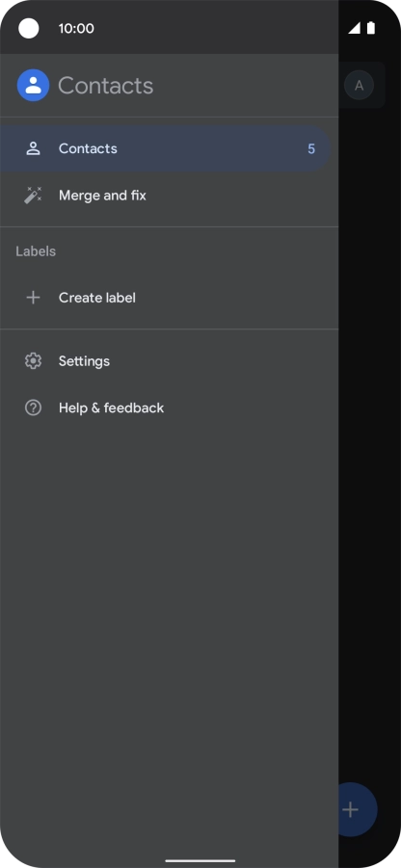
Task: Tap the Contacts title in drawer header
Action: pos(106,86)
